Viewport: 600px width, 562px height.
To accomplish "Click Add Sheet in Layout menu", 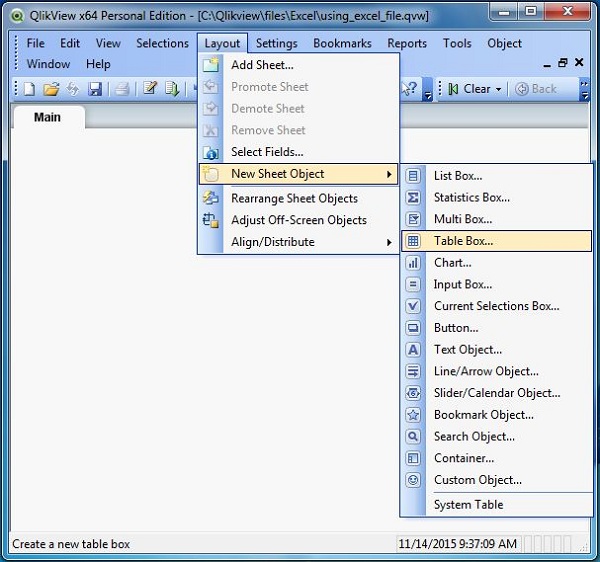I will (262, 65).
